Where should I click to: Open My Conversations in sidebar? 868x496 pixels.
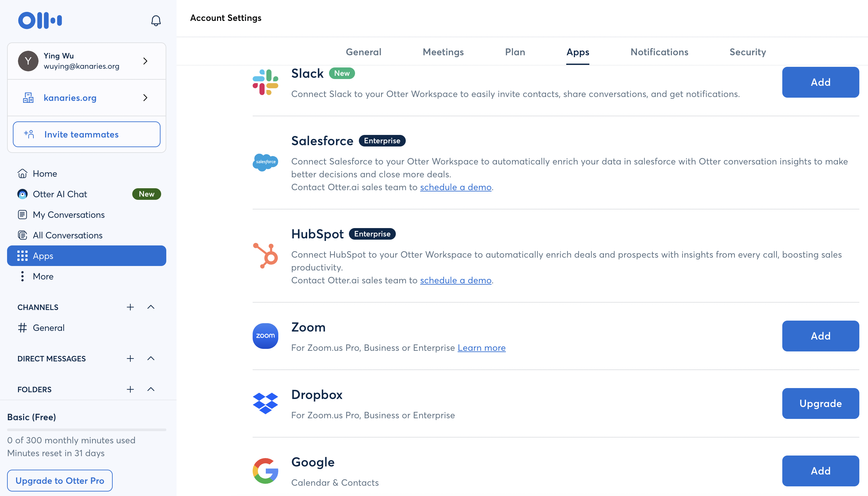(68, 215)
